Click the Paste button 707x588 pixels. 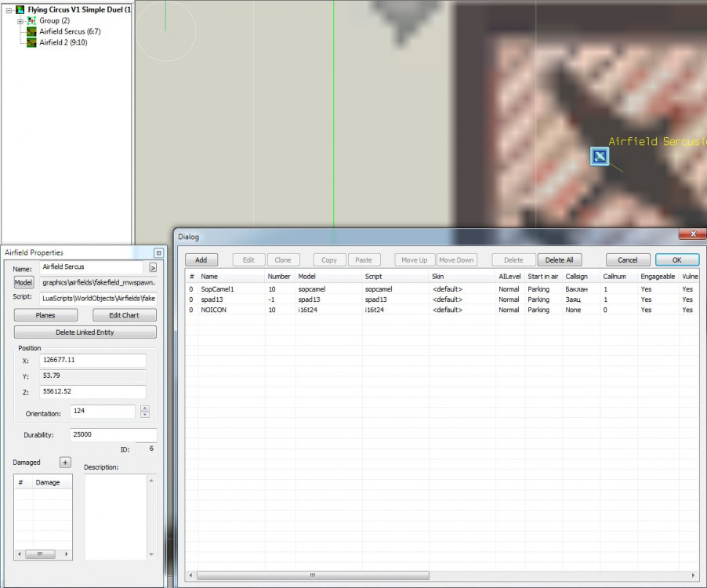click(364, 260)
